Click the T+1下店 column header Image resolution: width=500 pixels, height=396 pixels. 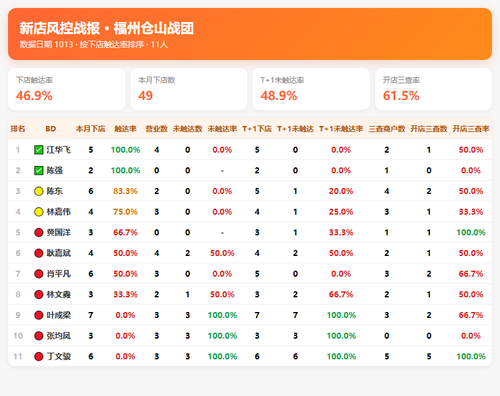click(257, 129)
